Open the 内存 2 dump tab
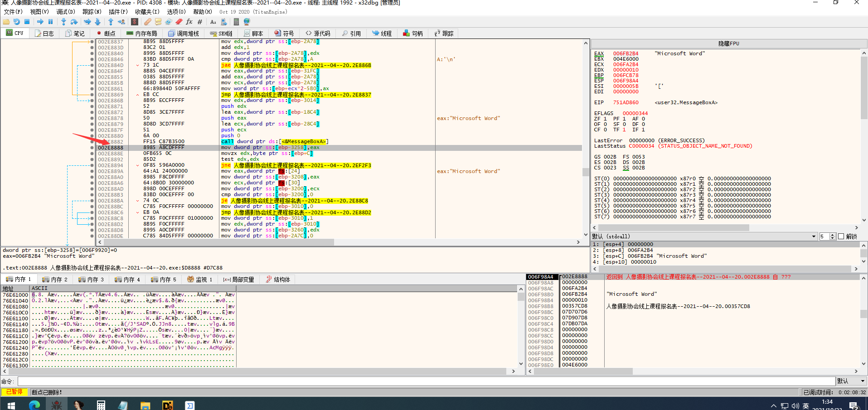Viewport: 868px width, 410px height. tap(54, 280)
